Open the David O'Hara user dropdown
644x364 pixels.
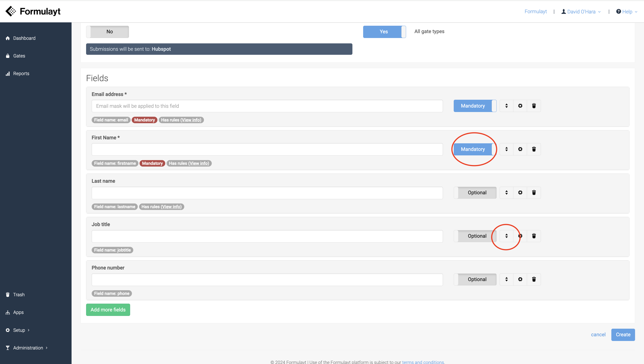click(x=581, y=12)
